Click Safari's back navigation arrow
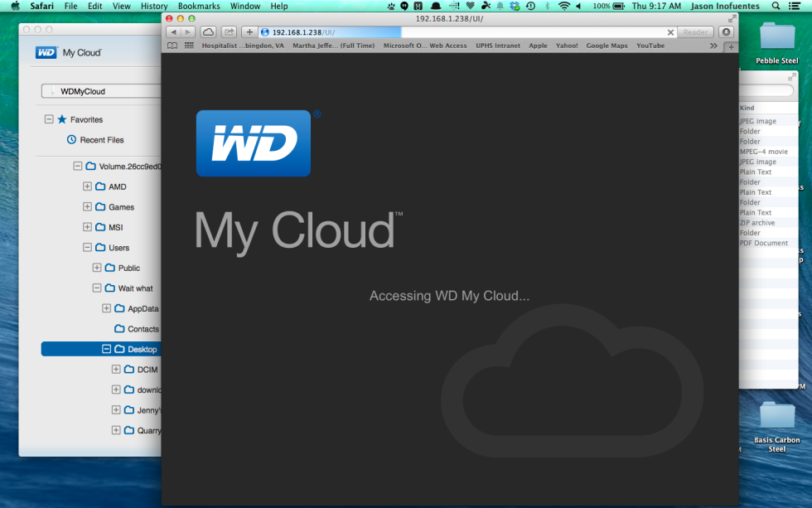The width and height of the screenshot is (812, 508). coord(174,31)
